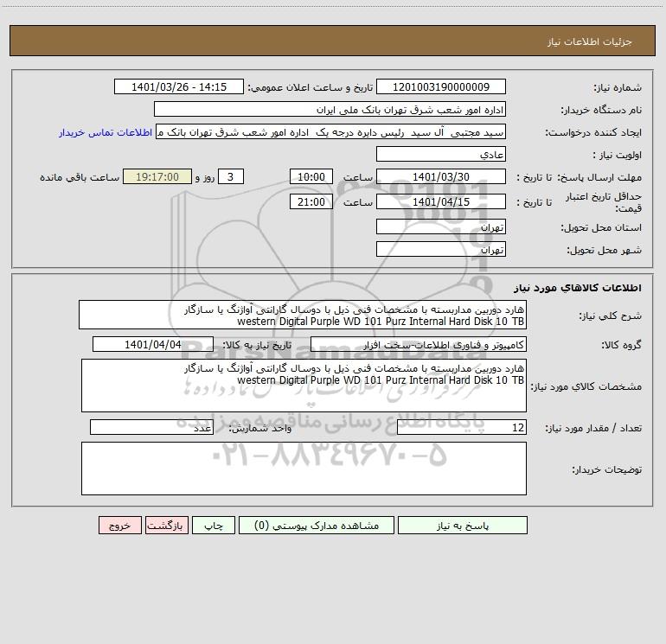Click the خروج exit button
Image resolution: width=666 pixels, height=644 pixels.
click(x=119, y=526)
